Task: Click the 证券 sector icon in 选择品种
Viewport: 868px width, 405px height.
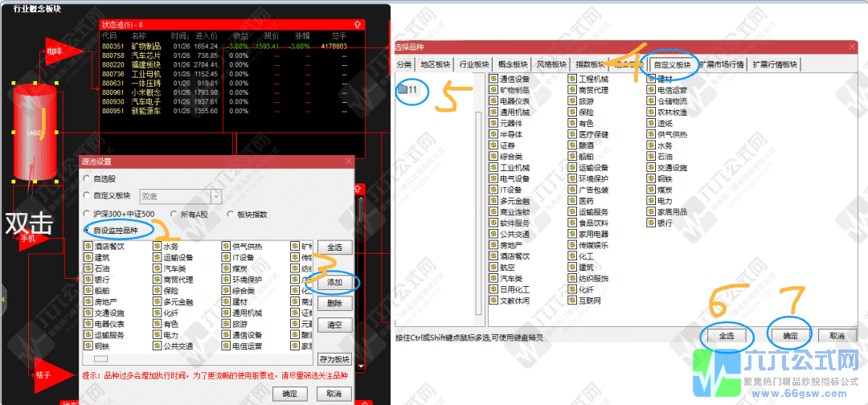Action: (493, 145)
